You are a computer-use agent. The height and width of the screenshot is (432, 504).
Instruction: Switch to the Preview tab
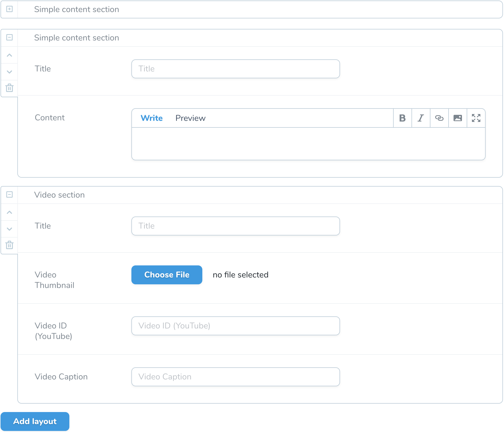pos(190,118)
